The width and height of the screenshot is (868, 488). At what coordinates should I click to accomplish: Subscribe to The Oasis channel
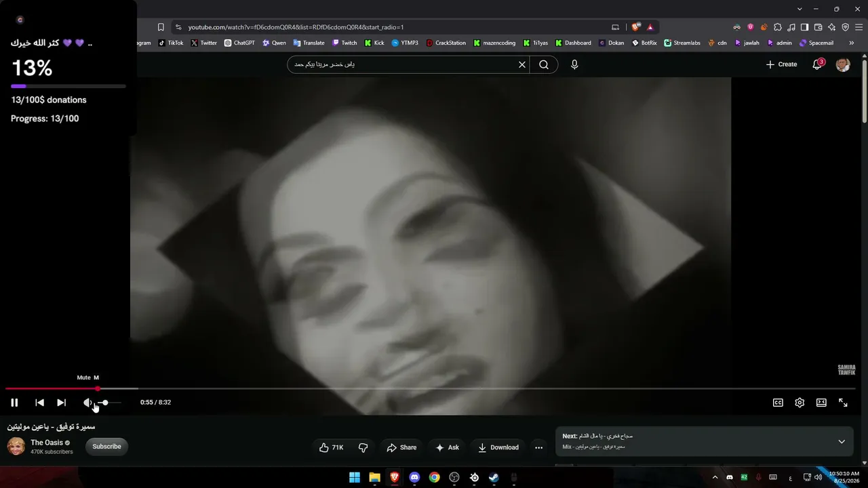tap(106, 447)
